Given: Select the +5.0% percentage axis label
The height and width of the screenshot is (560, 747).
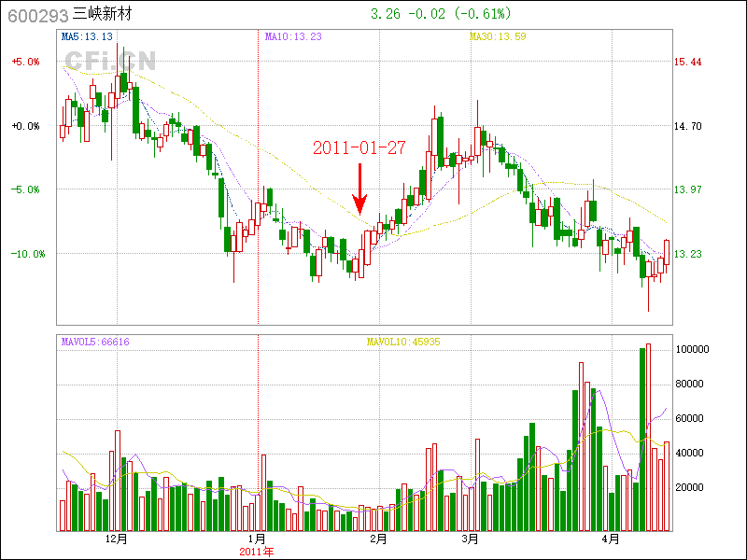Looking at the screenshot, I should click(x=25, y=62).
